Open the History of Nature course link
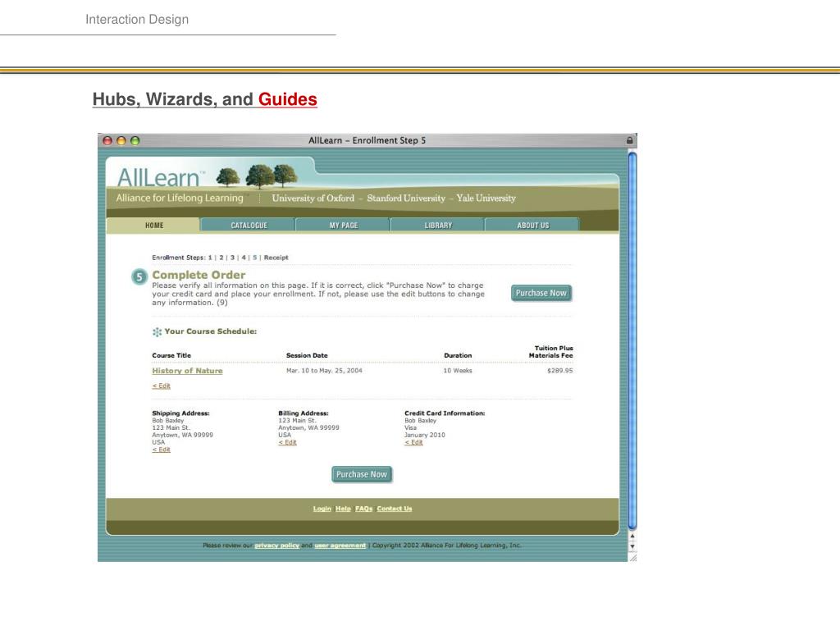 187,371
